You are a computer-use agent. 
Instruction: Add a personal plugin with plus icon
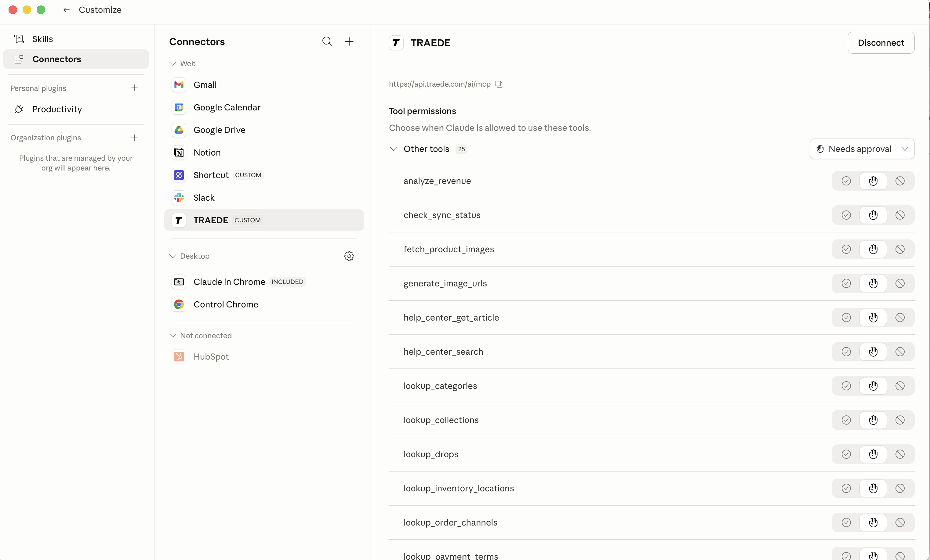tap(134, 88)
